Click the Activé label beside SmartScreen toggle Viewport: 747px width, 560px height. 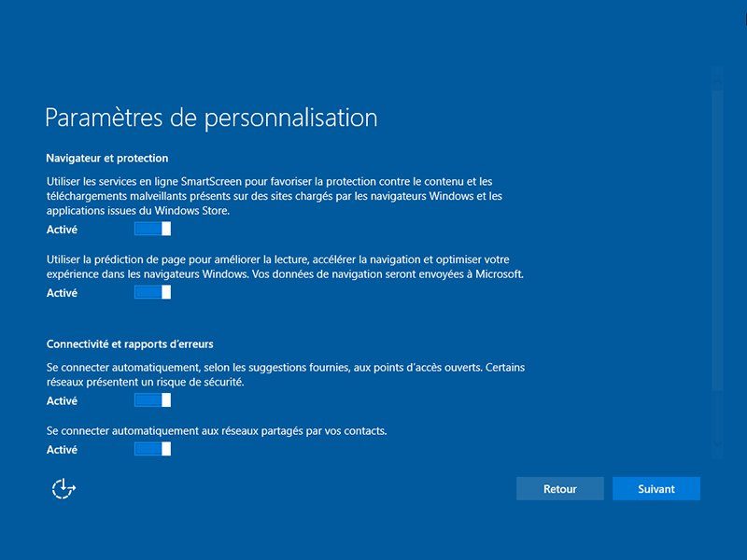(x=62, y=230)
